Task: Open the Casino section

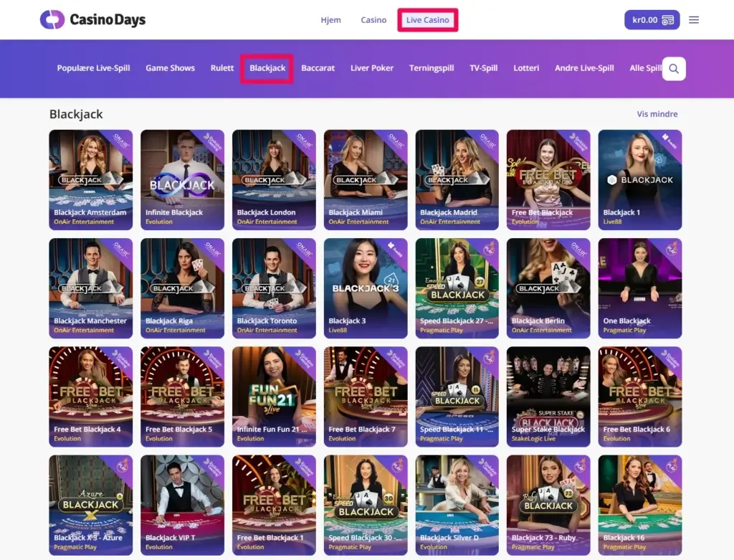Action: point(373,19)
